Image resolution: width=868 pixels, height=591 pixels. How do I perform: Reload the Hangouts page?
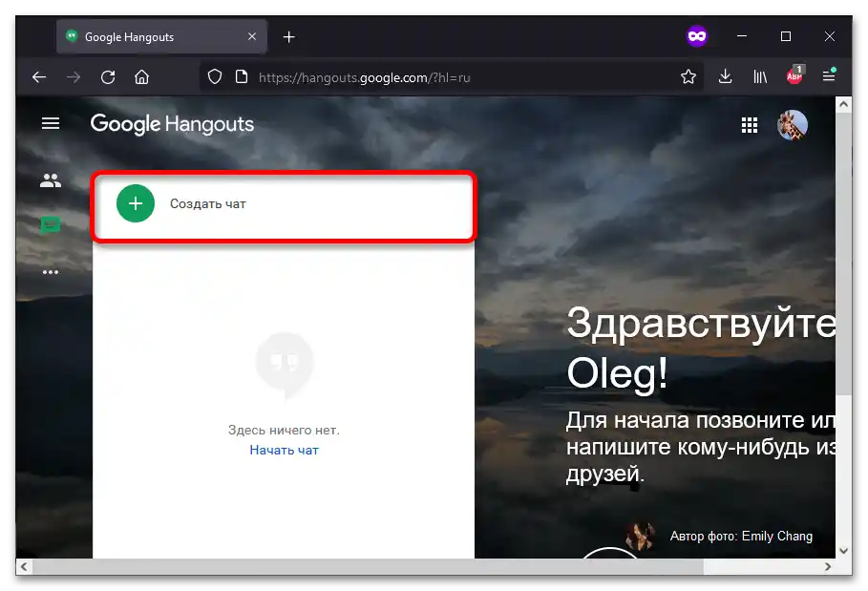click(x=108, y=77)
